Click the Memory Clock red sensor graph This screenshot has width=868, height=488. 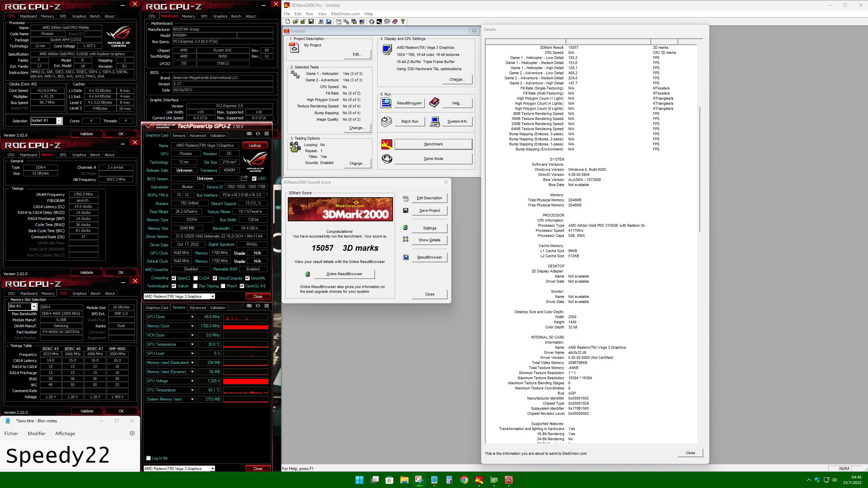tap(246, 326)
